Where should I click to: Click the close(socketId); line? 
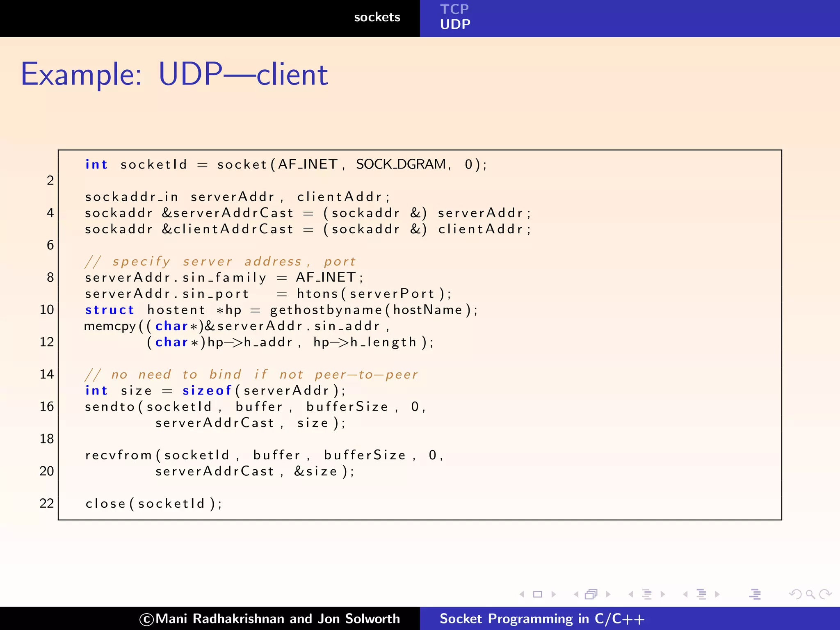coord(154,503)
